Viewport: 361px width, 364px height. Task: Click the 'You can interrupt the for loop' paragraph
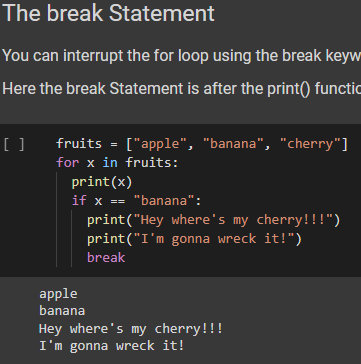182,56
